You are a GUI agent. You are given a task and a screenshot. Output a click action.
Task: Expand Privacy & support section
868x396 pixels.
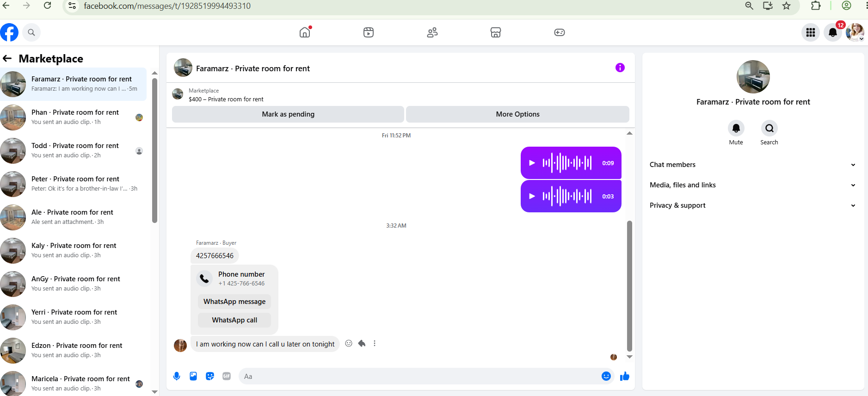(x=753, y=205)
